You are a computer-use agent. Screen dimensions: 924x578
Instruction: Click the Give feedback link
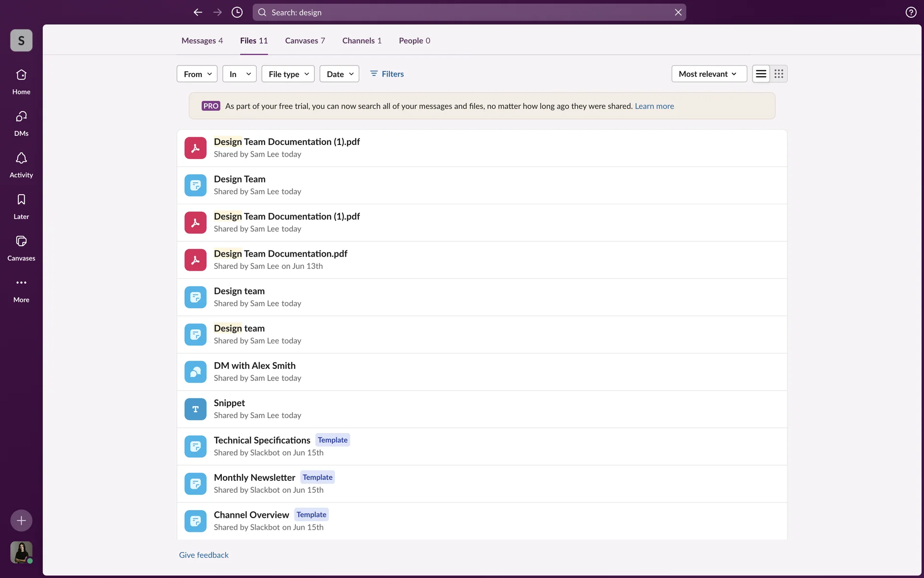point(204,555)
